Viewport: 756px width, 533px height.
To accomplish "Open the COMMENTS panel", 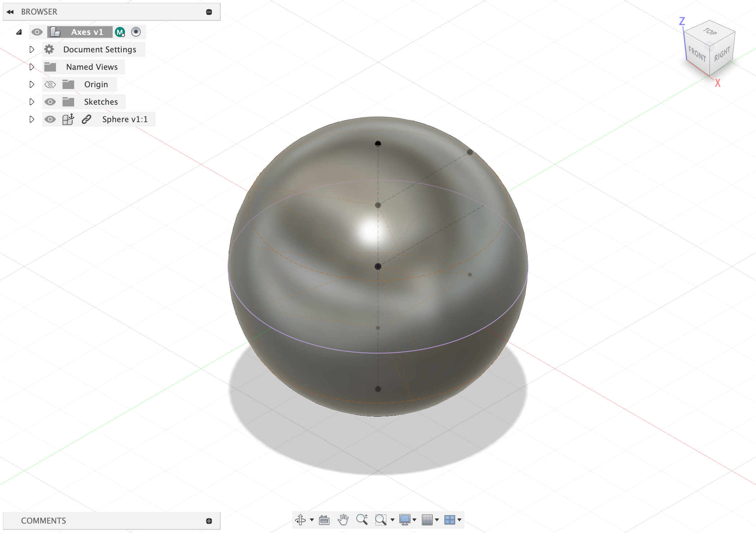I will (43, 521).
